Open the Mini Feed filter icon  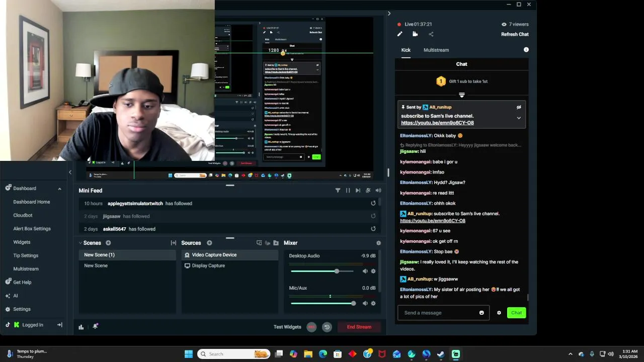pyautogui.click(x=338, y=191)
